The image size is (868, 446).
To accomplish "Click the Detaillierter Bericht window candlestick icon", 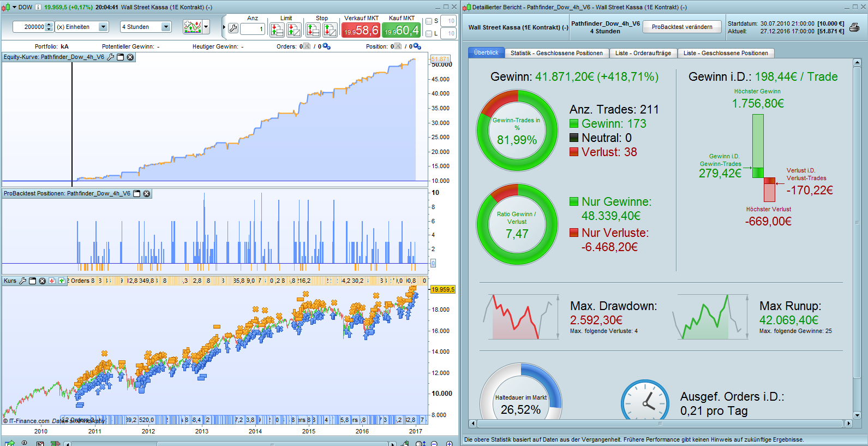I will tap(467, 7).
